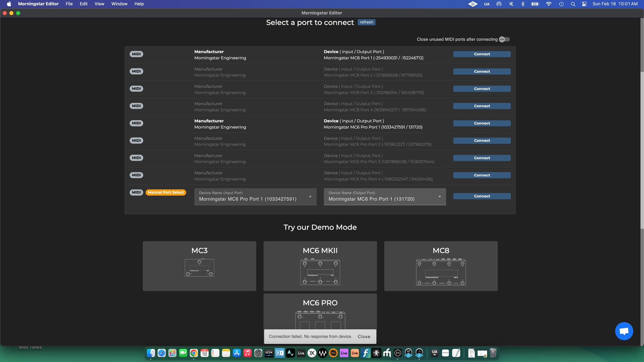Open the orange Ableton Live icon in dock
The width and height of the screenshot is (644, 362).
tap(355, 353)
